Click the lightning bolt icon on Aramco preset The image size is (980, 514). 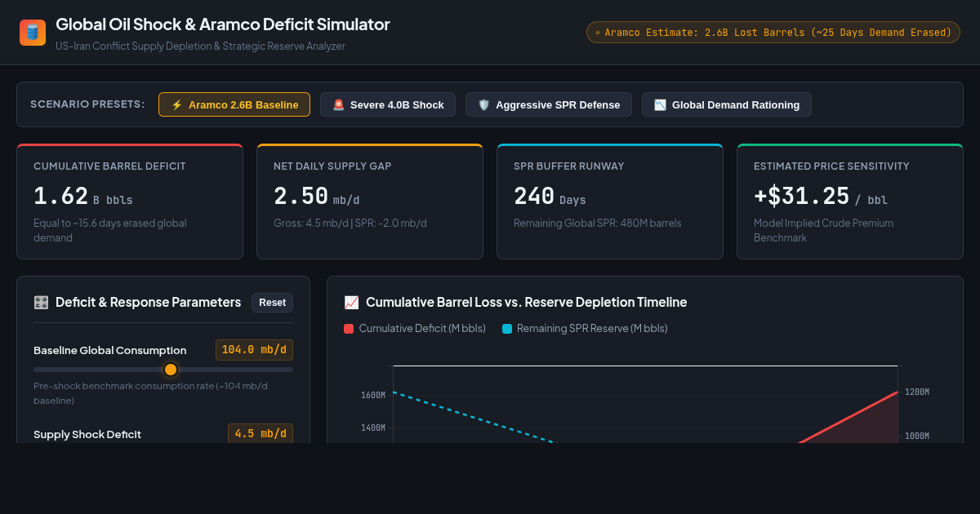click(177, 105)
